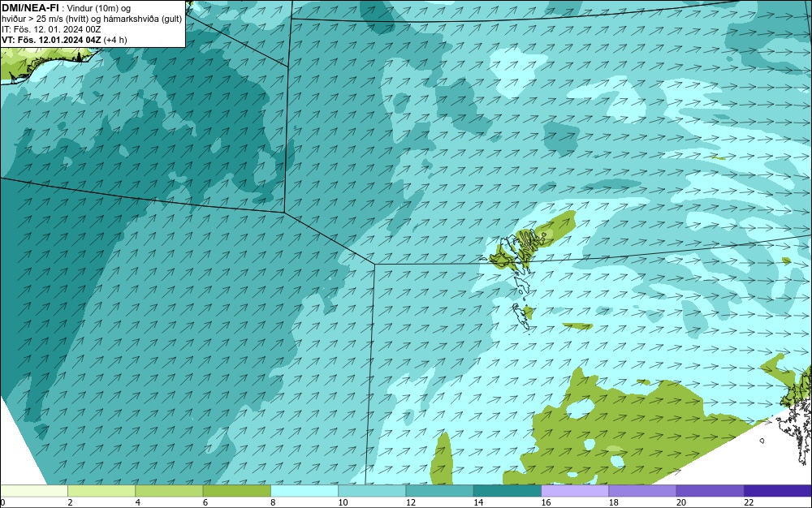This screenshot has width=812, height=508.
Task: Click the 16–18 m/s lavender legend swatch
Action: click(x=575, y=490)
